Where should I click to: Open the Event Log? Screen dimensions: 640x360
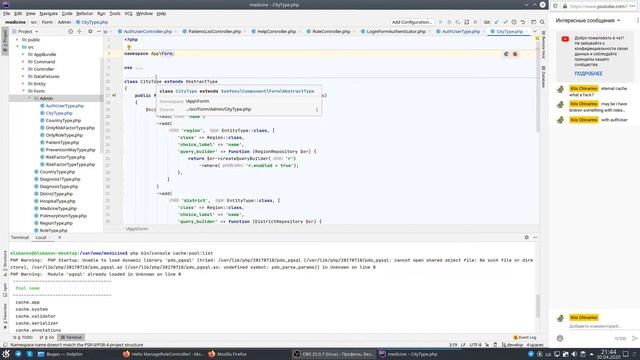click(x=525, y=338)
